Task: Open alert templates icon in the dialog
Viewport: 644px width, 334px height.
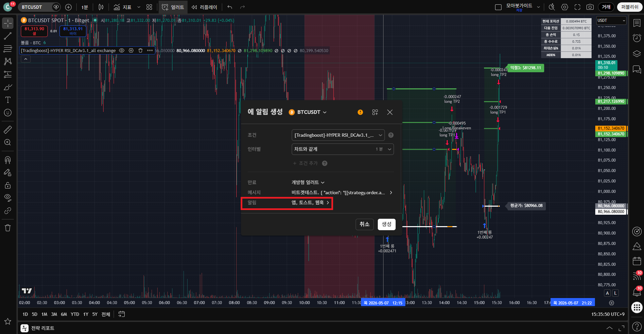Action: pyautogui.click(x=375, y=112)
